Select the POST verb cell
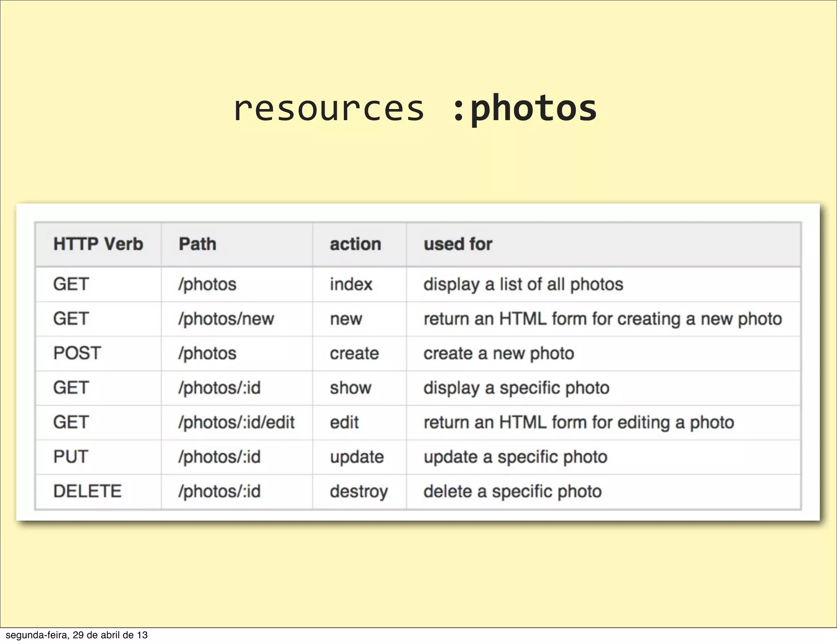Viewport: 837px width, 644px height. 77,353
